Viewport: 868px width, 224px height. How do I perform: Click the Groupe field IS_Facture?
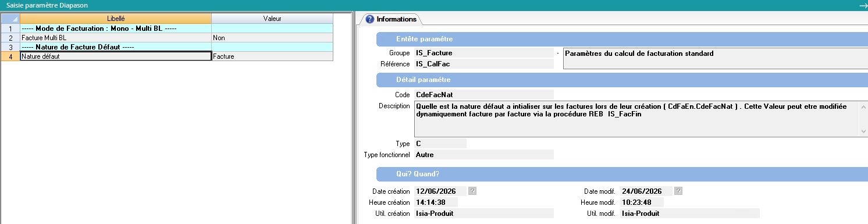tap(483, 54)
